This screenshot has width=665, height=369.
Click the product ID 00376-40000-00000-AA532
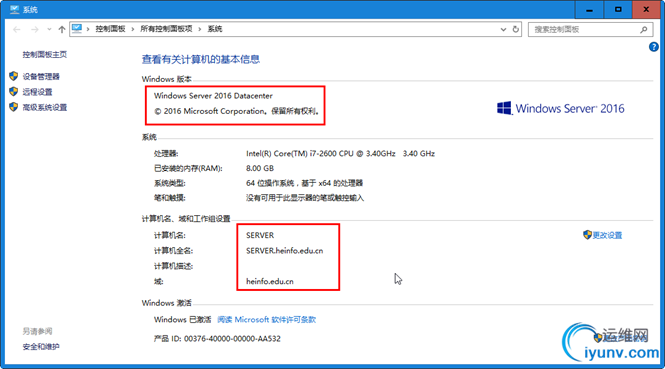pos(232,338)
